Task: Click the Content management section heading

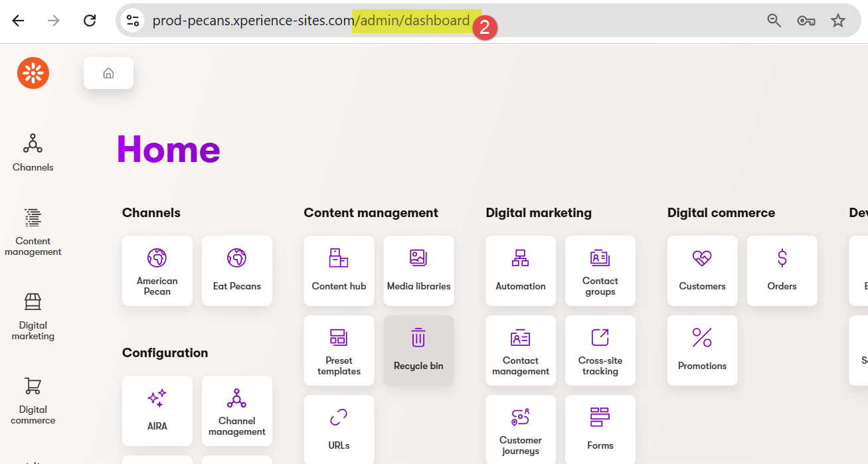Action: tap(371, 213)
